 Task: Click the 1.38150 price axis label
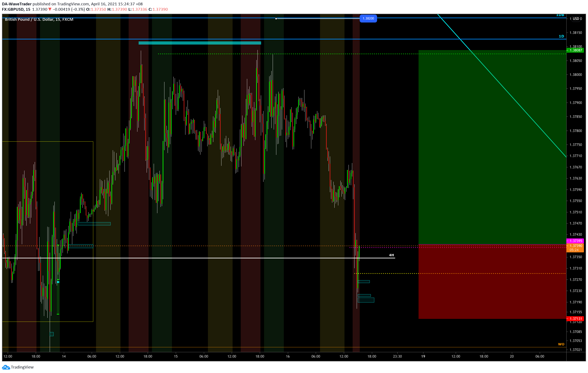(x=576, y=33)
